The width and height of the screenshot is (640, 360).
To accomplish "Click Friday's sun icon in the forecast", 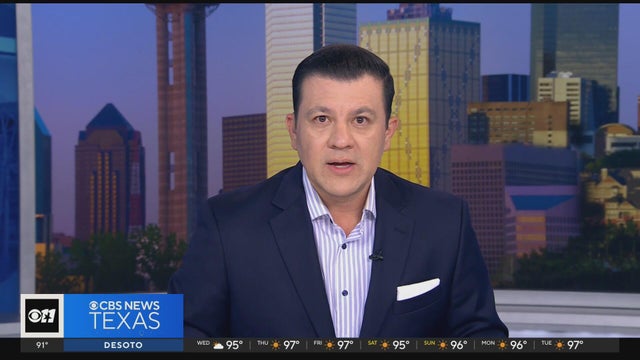I will point(329,345).
